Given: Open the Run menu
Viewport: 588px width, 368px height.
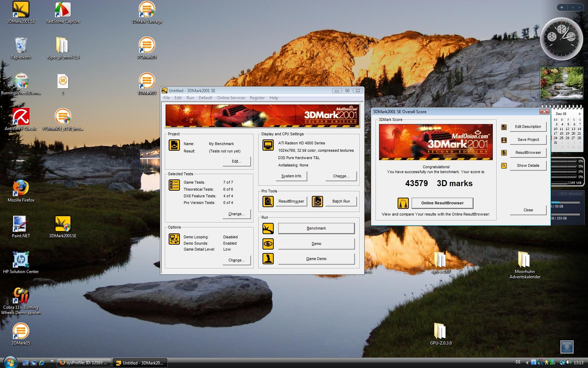Looking at the screenshot, I should coord(190,98).
